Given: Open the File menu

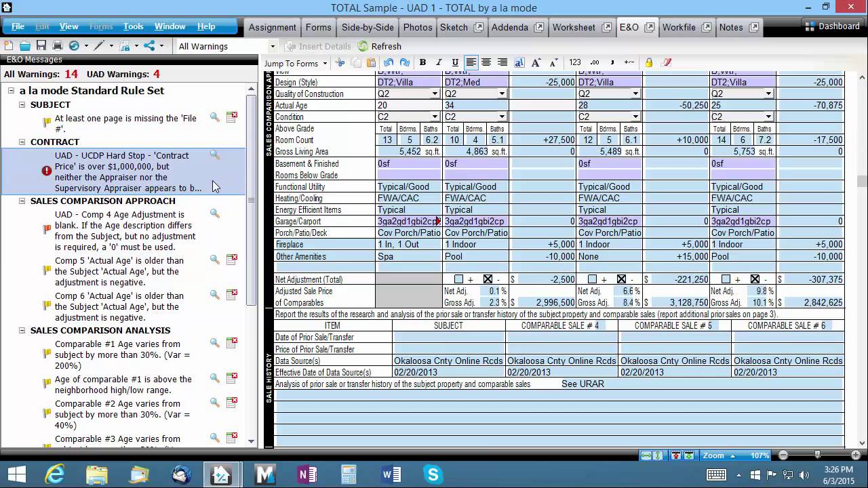Looking at the screenshot, I should tap(18, 26).
